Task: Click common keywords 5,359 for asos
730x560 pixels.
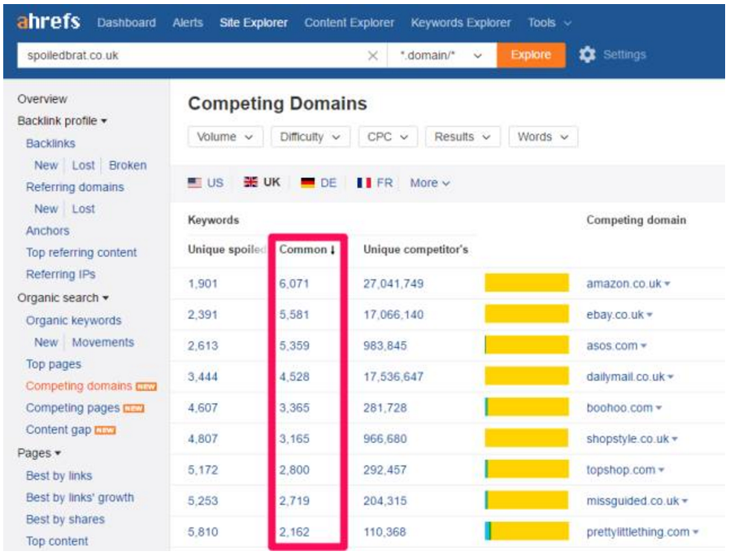Action: point(294,346)
